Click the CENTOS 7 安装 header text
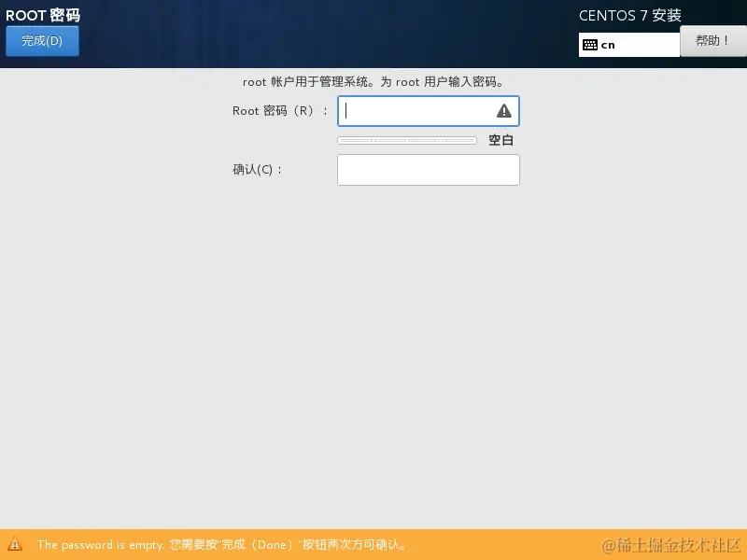 [x=627, y=15]
